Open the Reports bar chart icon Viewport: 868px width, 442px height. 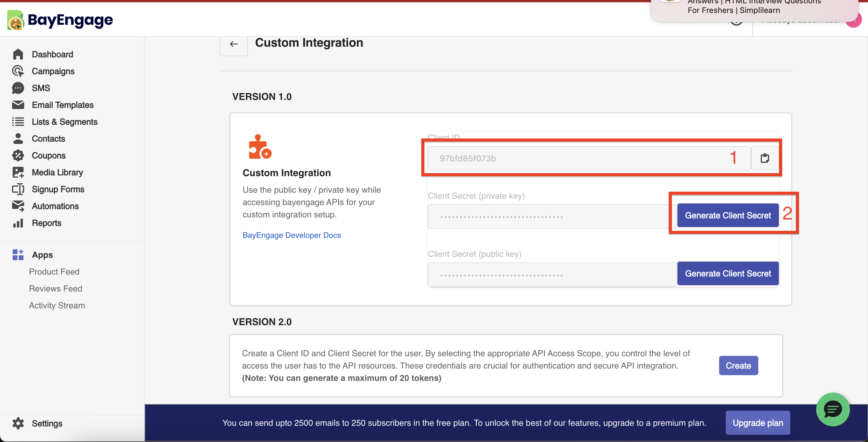(x=18, y=223)
